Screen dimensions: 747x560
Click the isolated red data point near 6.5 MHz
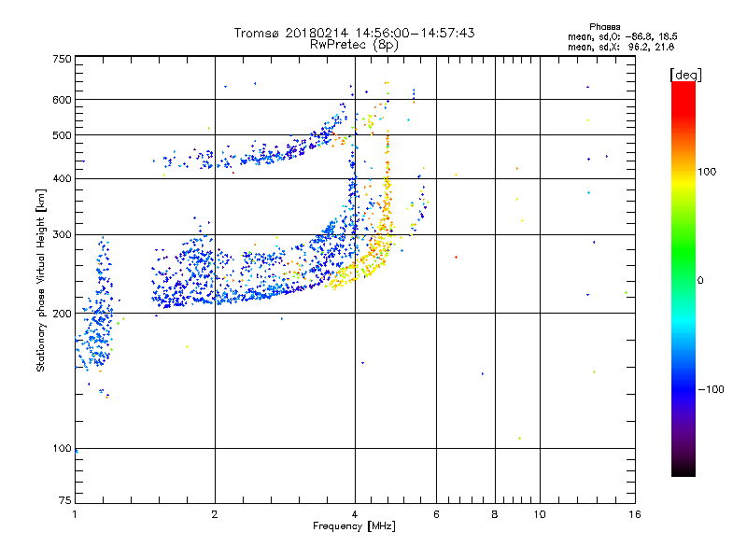(456, 258)
